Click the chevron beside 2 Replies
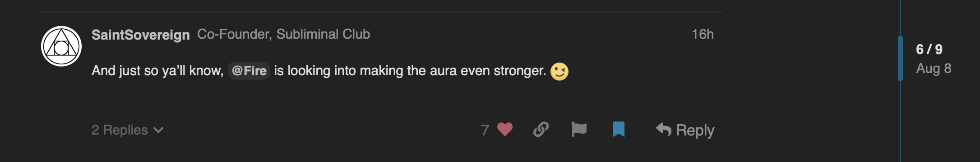 tap(158, 130)
